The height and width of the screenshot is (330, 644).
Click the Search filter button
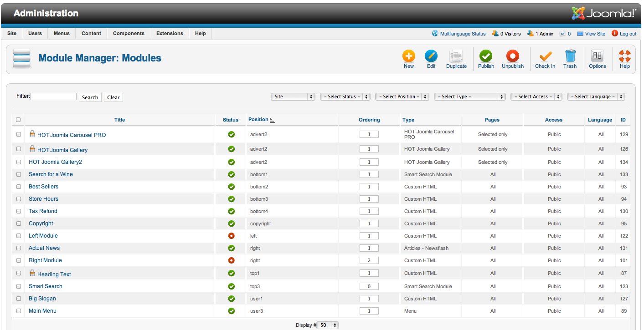click(90, 97)
